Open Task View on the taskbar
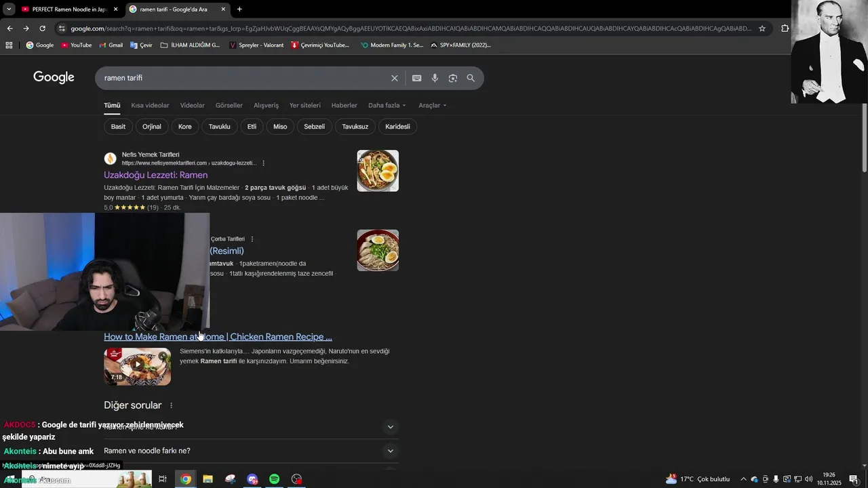 click(163, 479)
